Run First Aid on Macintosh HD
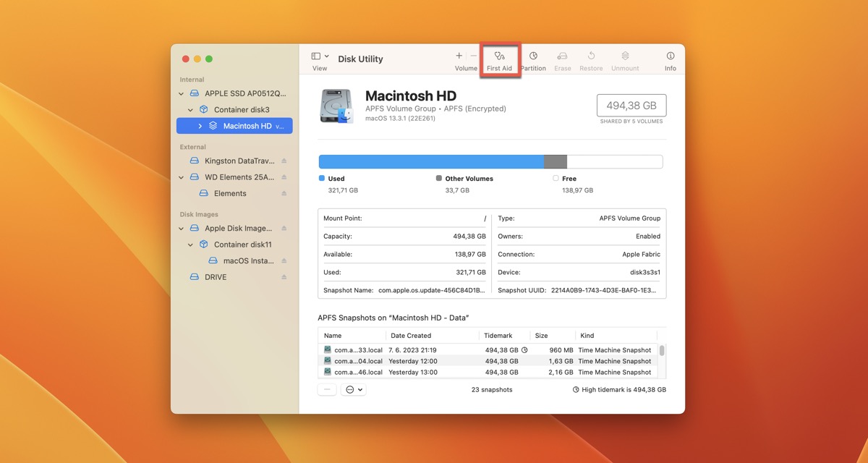868x463 pixels. tap(500, 59)
